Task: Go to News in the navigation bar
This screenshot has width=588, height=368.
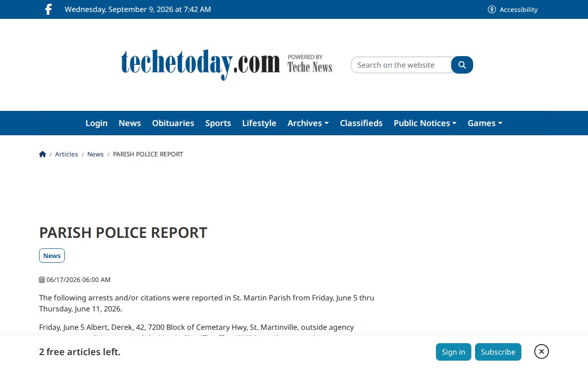Action: coord(130,123)
